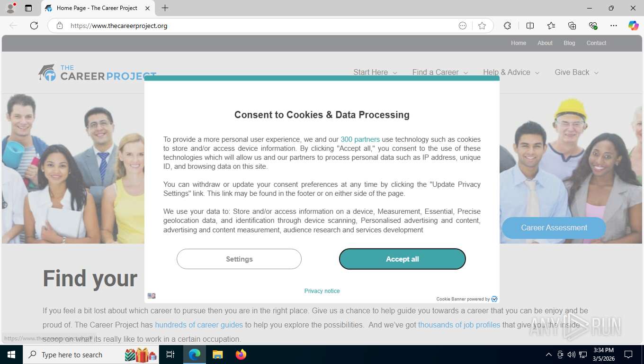Expand the Start Here menu
644x364 pixels.
tap(375, 72)
